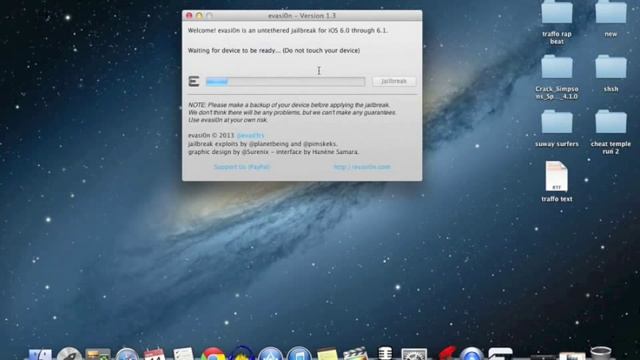
Task: Open the @evad3rs Twitter link
Action: [x=250, y=136]
